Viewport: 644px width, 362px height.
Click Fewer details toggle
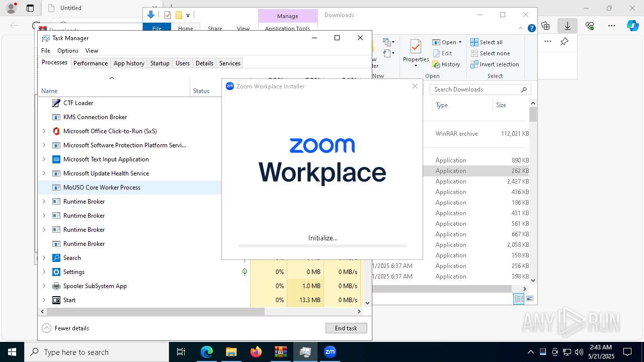pos(66,328)
